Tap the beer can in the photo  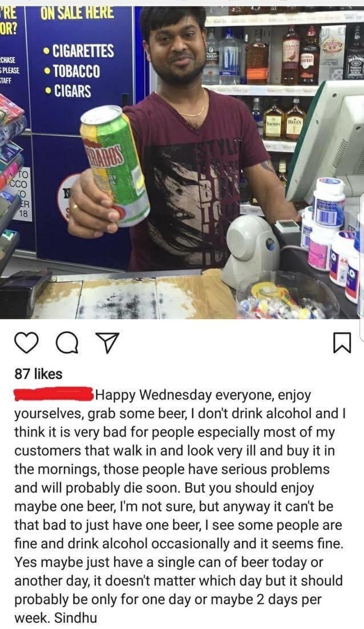115,166
